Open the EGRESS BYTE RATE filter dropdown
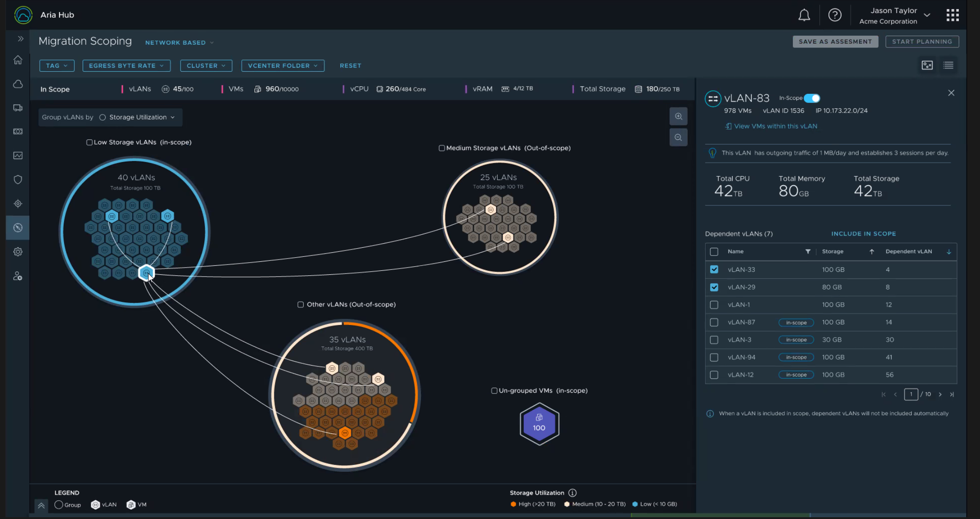Image resolution: width=980 pixels, height=519 pixels. click(126, 66)
